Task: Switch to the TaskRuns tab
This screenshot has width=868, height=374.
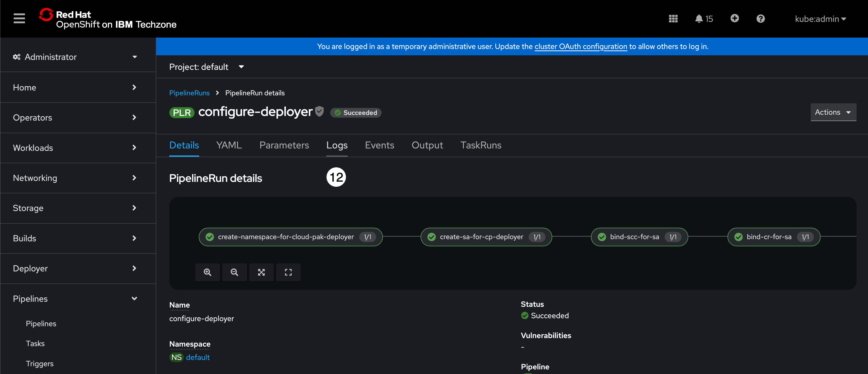Action: (481, 145)
